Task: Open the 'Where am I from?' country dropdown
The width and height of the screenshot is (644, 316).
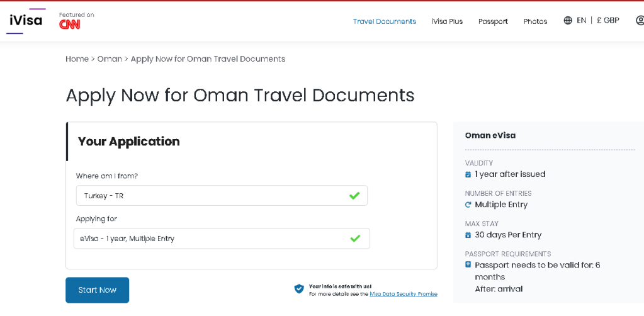Action: point(222,196)
